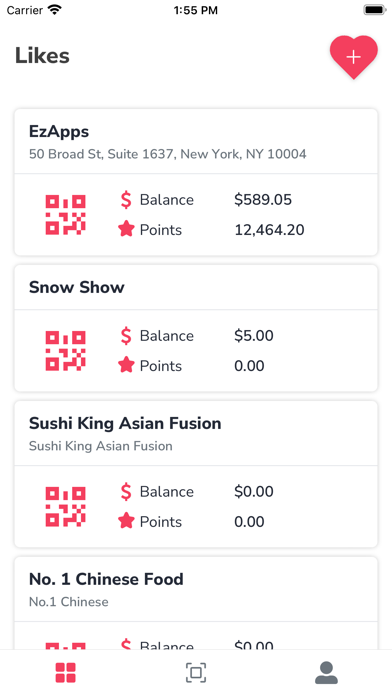Open the scanner tab in bottom bar
This screenshot has height=696, width=392.
(x=196, y=672)
